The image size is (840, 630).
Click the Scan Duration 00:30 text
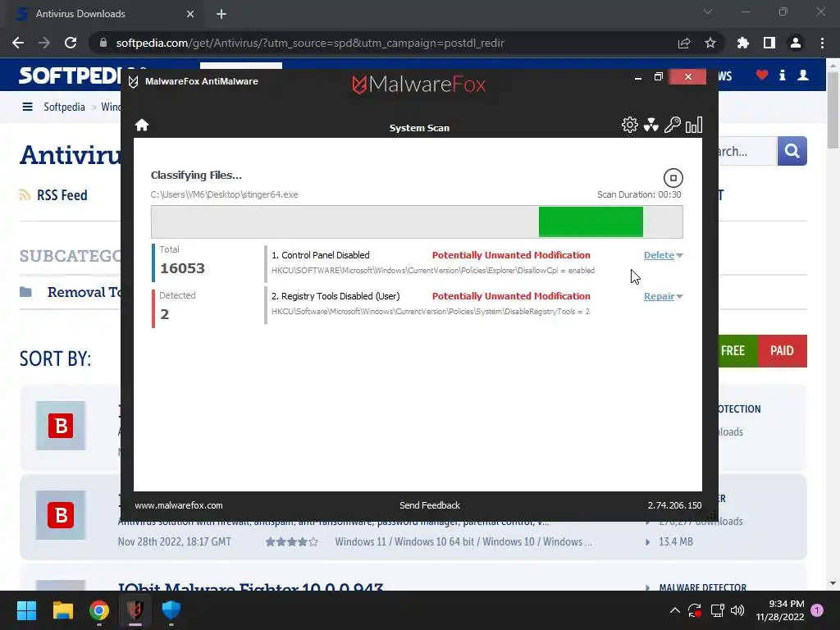click(x=639, y=194)
